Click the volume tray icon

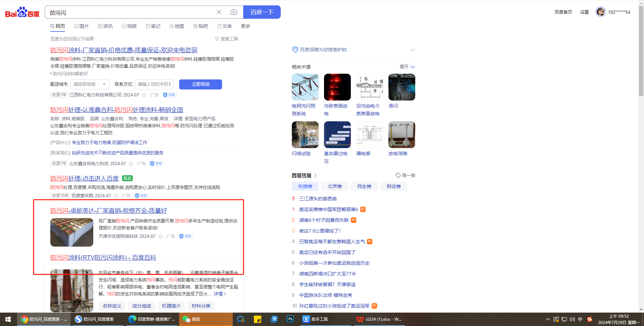click(x=572, y=319)
